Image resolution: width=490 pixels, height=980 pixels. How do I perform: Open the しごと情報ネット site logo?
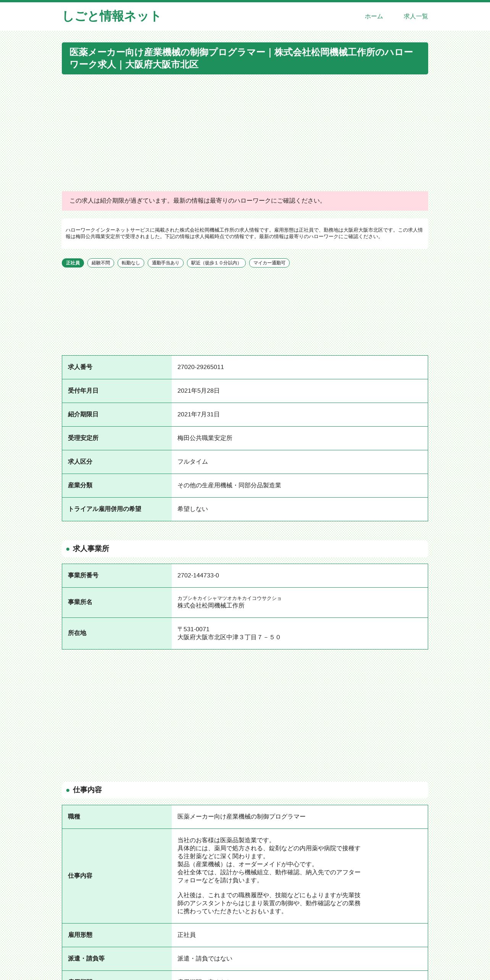(111, 16)
